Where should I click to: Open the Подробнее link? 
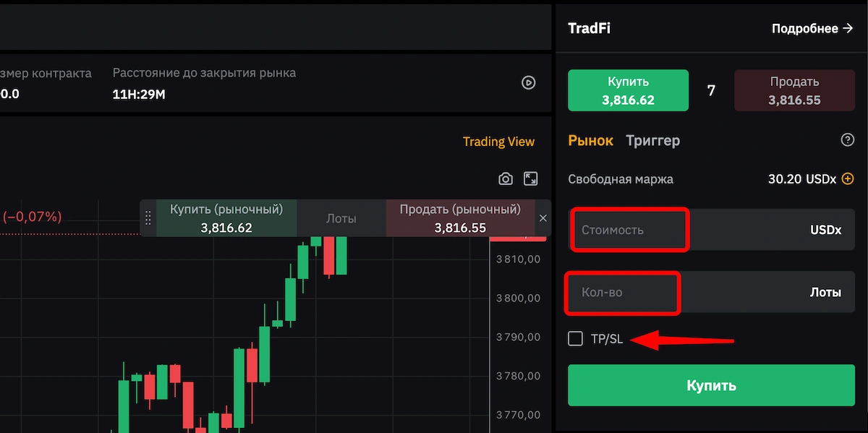pos(807,28)
